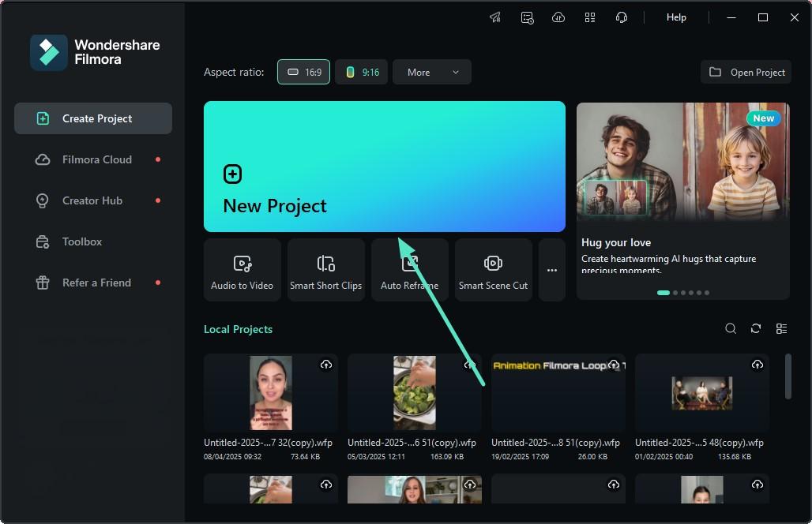Click the local projects vertical scrollbar
The width and height of the screenshot is (812, 524).
click(788, 376)
